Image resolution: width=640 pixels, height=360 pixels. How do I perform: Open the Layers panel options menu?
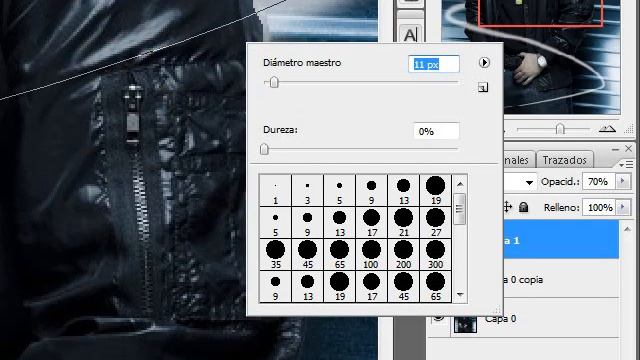[626, 164]
